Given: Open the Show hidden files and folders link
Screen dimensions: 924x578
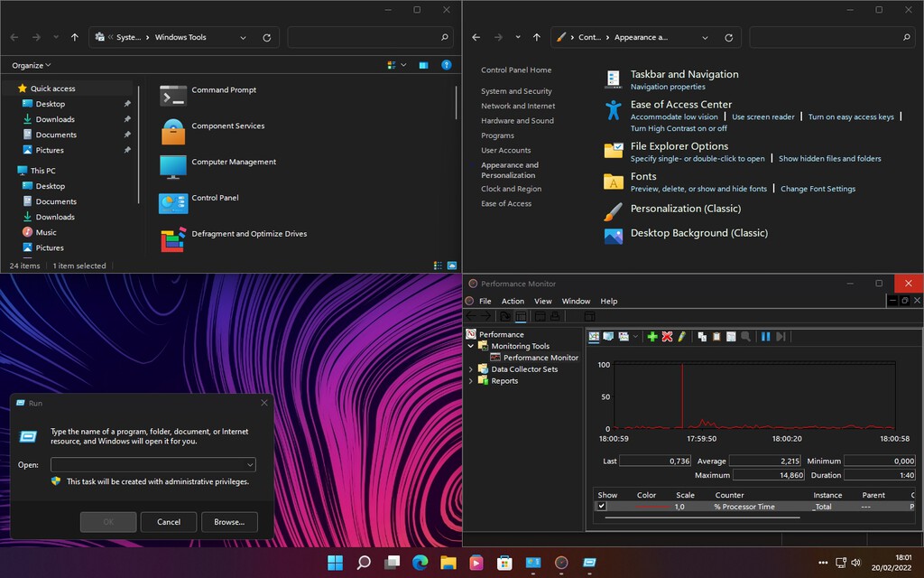Looking at the screenshot, I should [830, 157].
